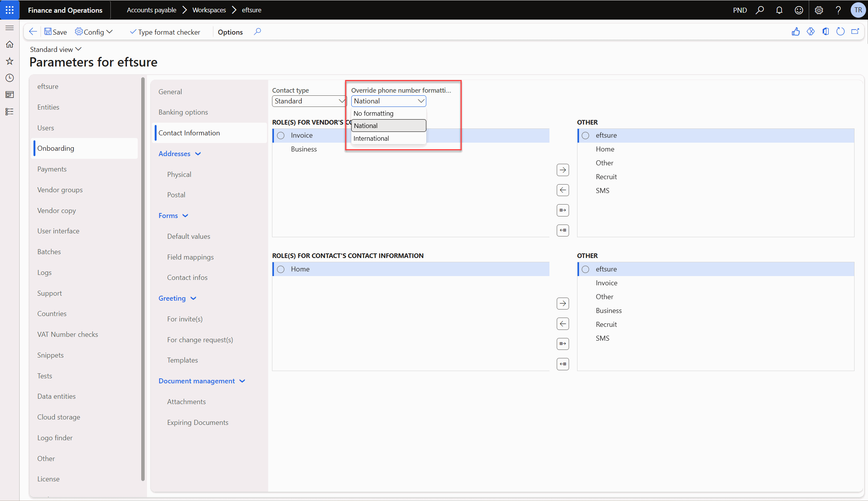This screenshot has width=868, height=501.
Task: Open the Options menu
Action: coord(230,32)
